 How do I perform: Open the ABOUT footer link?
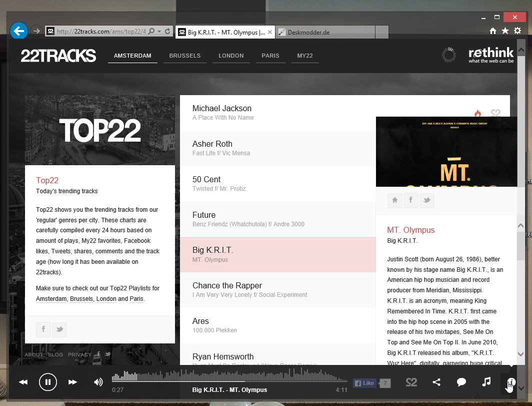33,355
